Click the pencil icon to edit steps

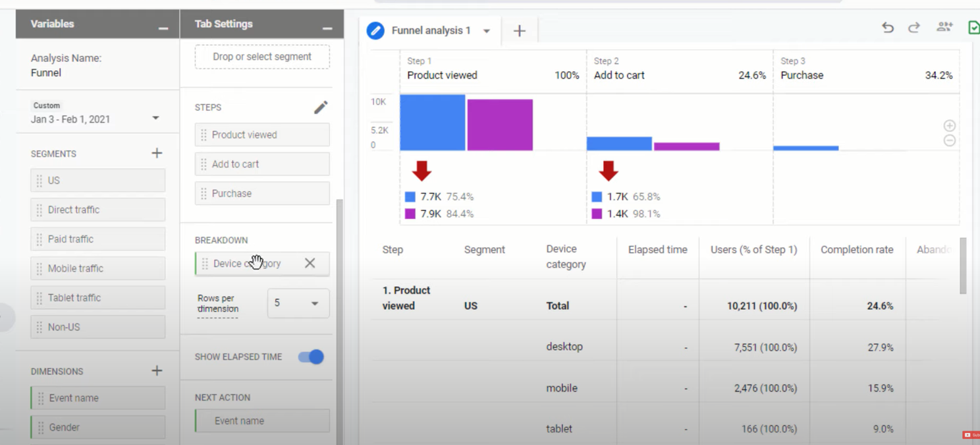coord(321,107)
